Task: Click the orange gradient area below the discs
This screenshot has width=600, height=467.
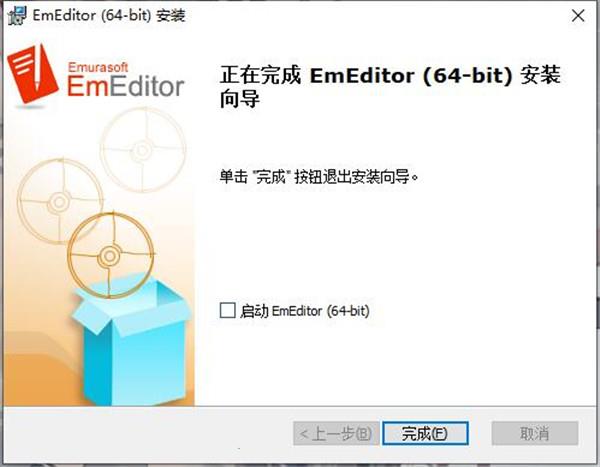Action: coord(38,345)
